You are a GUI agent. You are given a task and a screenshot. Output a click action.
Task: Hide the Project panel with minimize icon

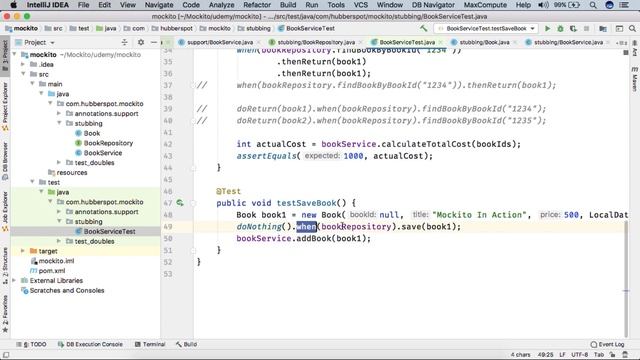(x=154, y=42)
